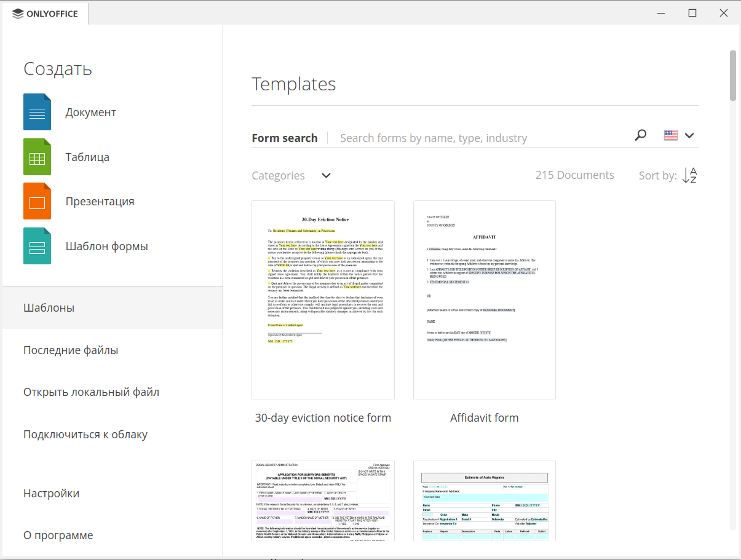
Task: Open language dropdown arrow next to flag
Action: click(x=689, y=136)
